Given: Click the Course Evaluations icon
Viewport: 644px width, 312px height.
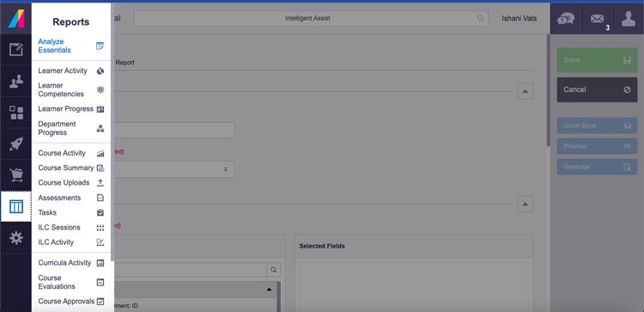Looking at the screenshot, I should (x=100, y=283).
